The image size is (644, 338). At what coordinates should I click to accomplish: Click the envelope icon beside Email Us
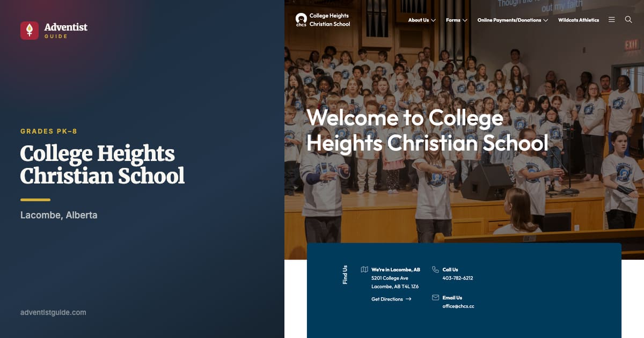point(435,297)
